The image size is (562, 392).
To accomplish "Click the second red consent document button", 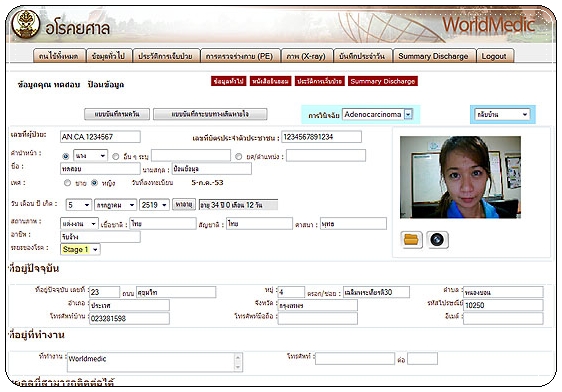I will pos(270,81).
